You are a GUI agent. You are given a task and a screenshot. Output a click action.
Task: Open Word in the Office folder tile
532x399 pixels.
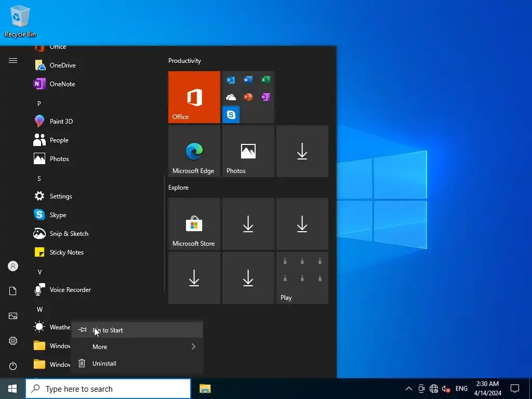pyautogui.click(x=248, y=79)
